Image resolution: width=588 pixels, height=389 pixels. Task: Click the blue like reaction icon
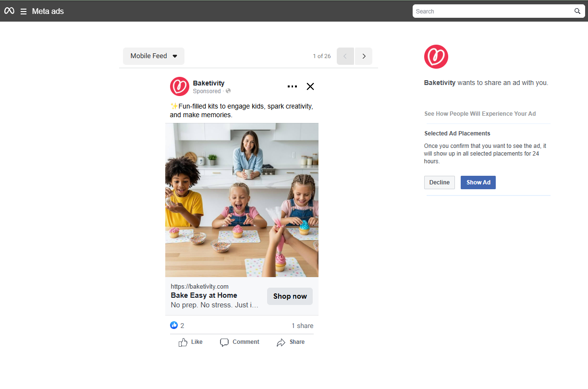(174, 325)
